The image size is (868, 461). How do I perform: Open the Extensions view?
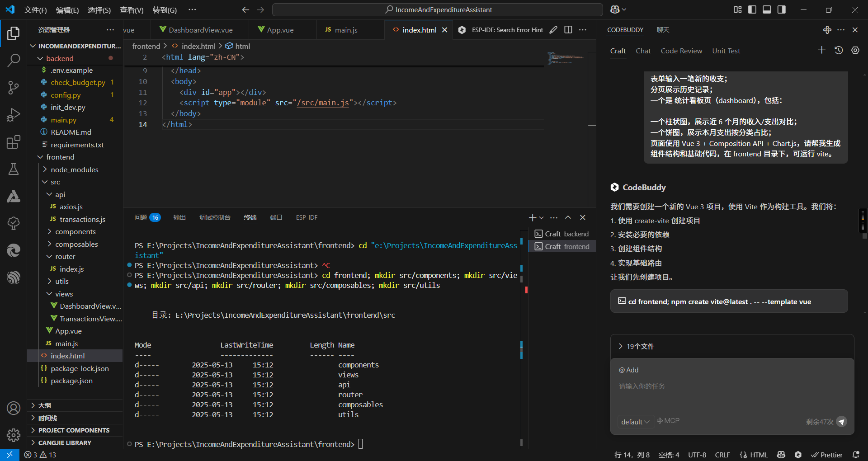click(14, 142)
